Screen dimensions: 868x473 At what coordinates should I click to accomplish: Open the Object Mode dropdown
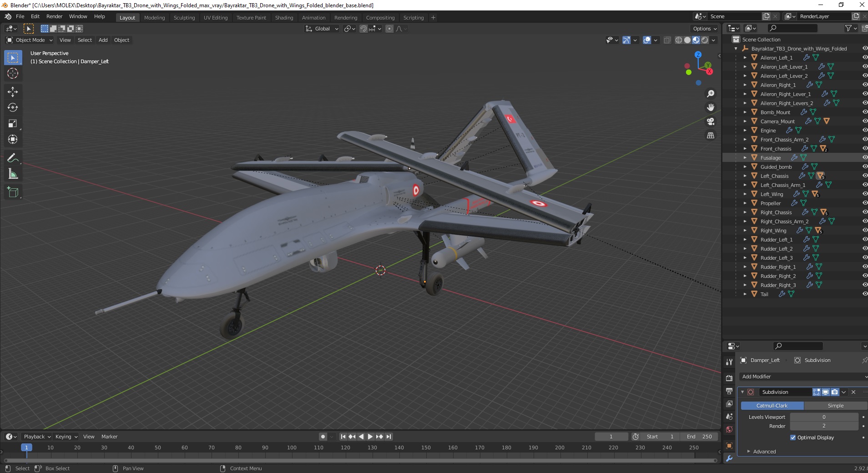[30, 40]
